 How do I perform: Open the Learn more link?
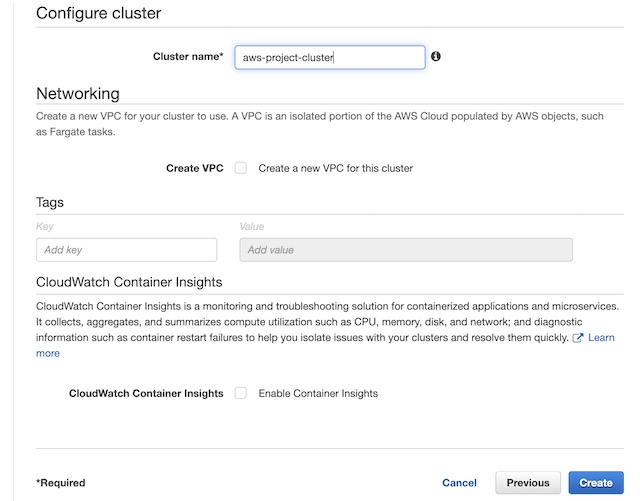pyautogui.click(x=601, y=338)
